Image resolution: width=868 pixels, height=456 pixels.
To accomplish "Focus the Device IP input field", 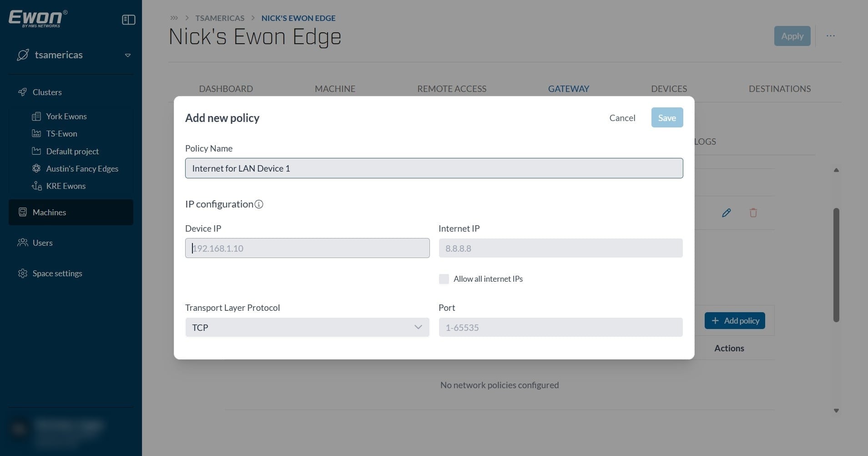I will [x=307, y=248].
